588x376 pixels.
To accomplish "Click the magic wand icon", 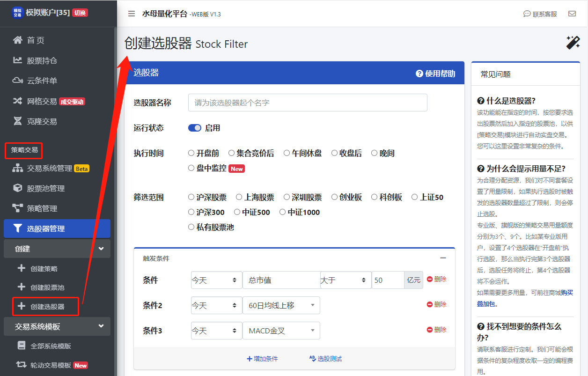I will (x=573, y=43).
